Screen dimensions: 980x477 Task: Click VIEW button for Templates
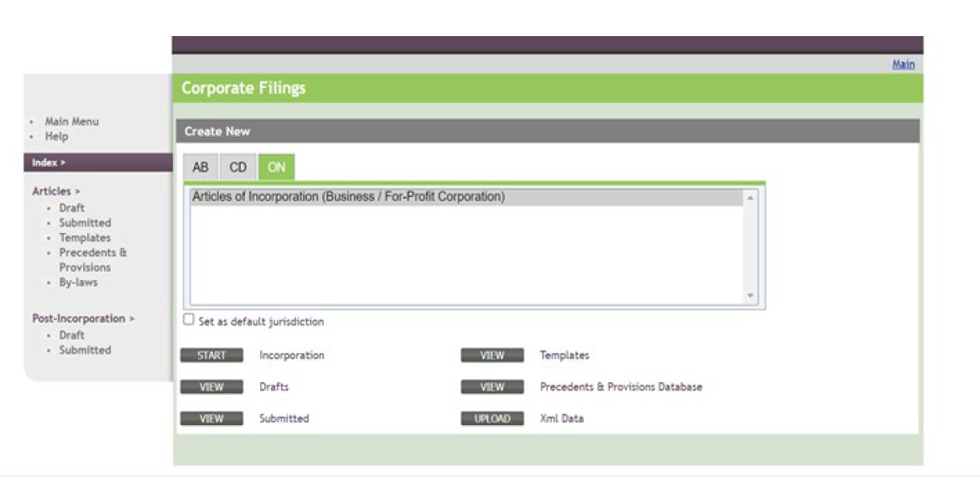pos(493,355)
